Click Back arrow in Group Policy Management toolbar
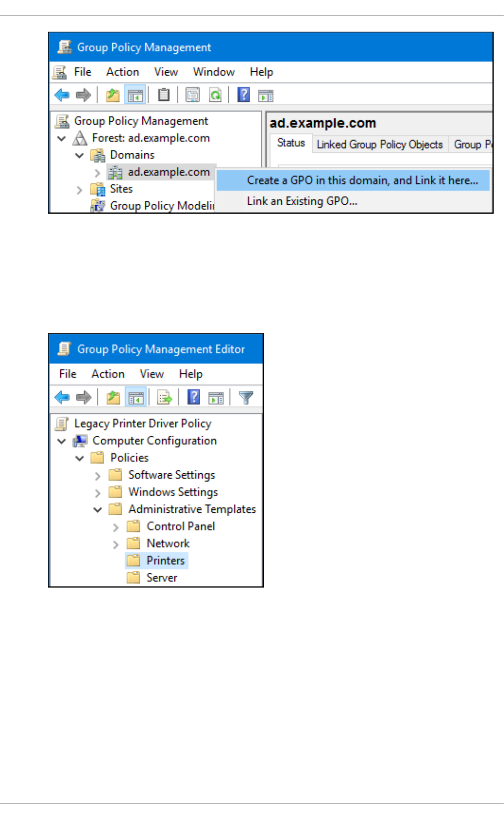Screen dimensions: 504x819 click(x=62, y=95)
